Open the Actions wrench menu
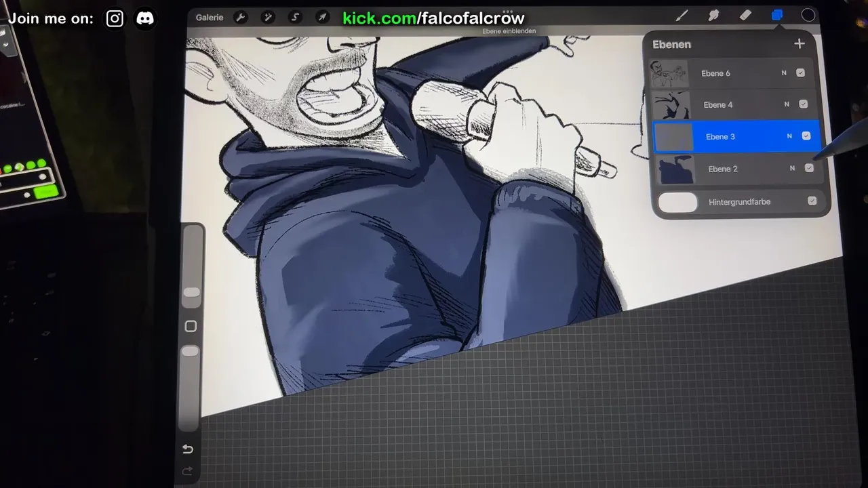This screenshot has height=488, width=868. (241, 18)
